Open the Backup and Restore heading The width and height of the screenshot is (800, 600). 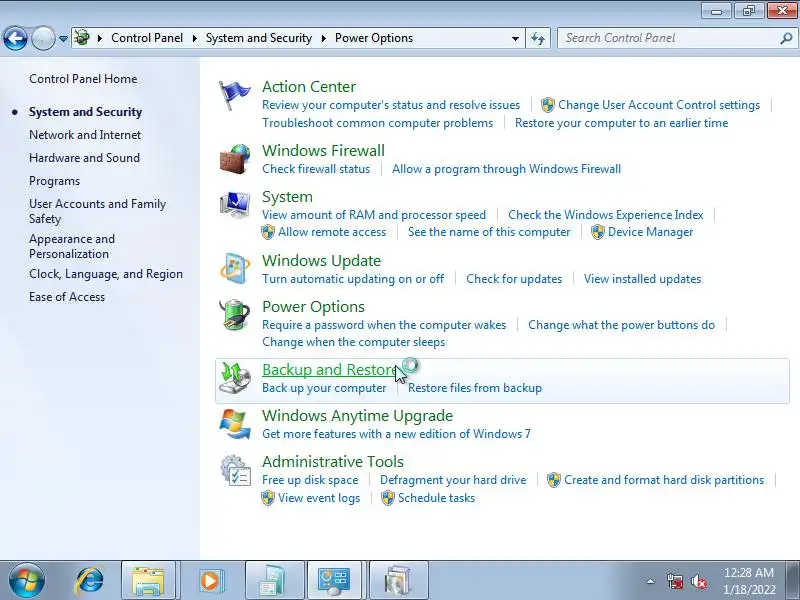pyautogui.click(x=330, y=370)
